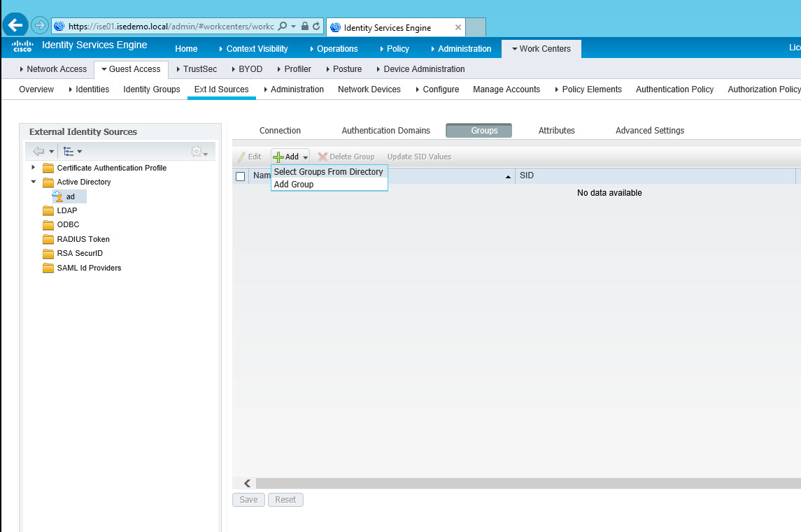The width and height of the screenshot is (801, 532).
Task: Click the Certificate Authentication Profile folder icon
Action: coord(48,168)
